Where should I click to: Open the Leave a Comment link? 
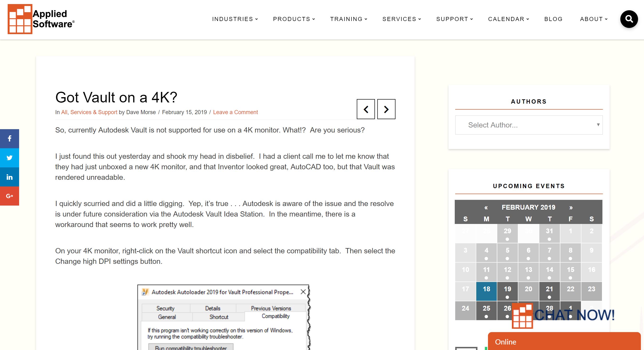(x=235, y=112)
